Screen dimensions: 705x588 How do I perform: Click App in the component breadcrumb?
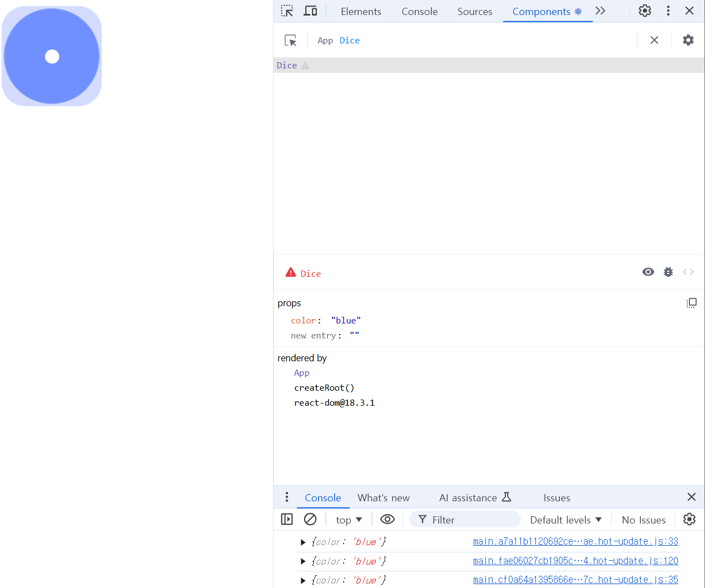325,41
